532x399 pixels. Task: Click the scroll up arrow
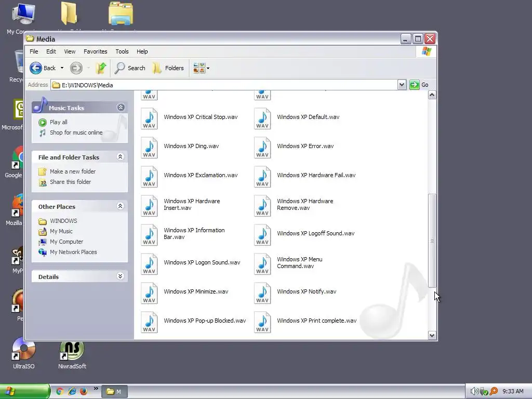tap(432, 95)
